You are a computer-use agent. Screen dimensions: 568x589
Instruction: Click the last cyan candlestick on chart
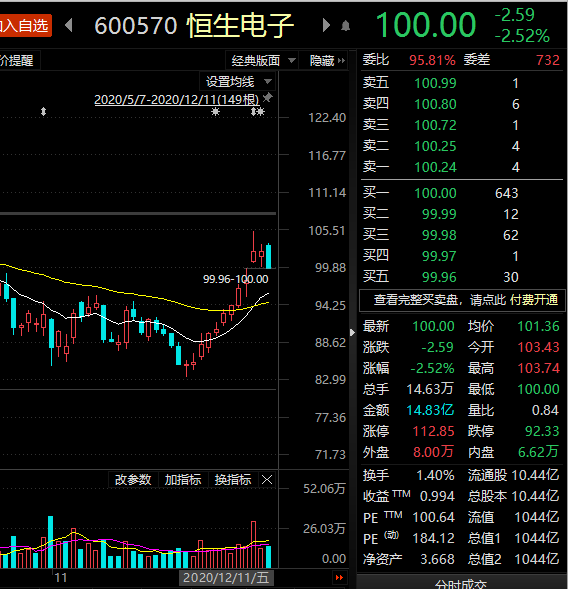coord(269,256)
